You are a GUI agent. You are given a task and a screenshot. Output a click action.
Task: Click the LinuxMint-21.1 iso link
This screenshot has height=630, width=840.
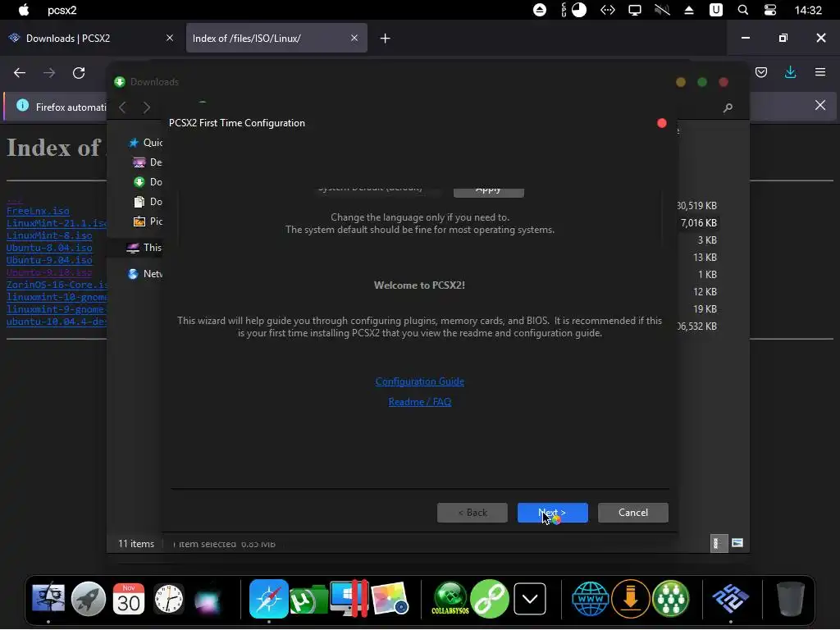coord(57,223)
